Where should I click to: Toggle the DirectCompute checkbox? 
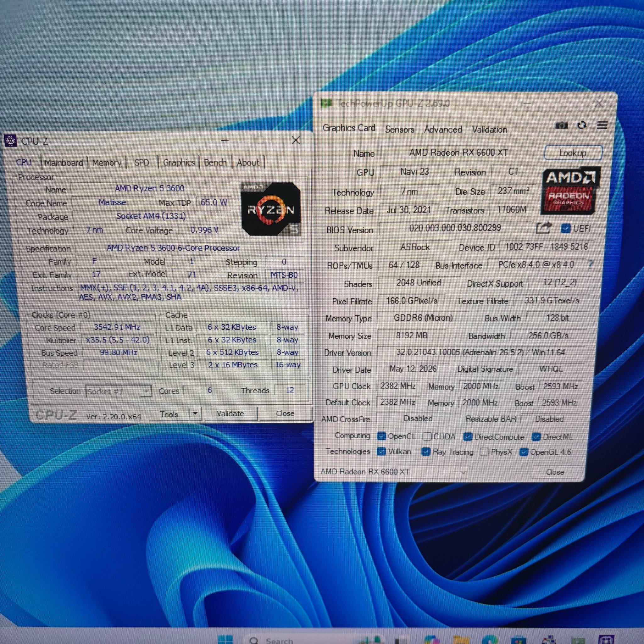point(468,437)
